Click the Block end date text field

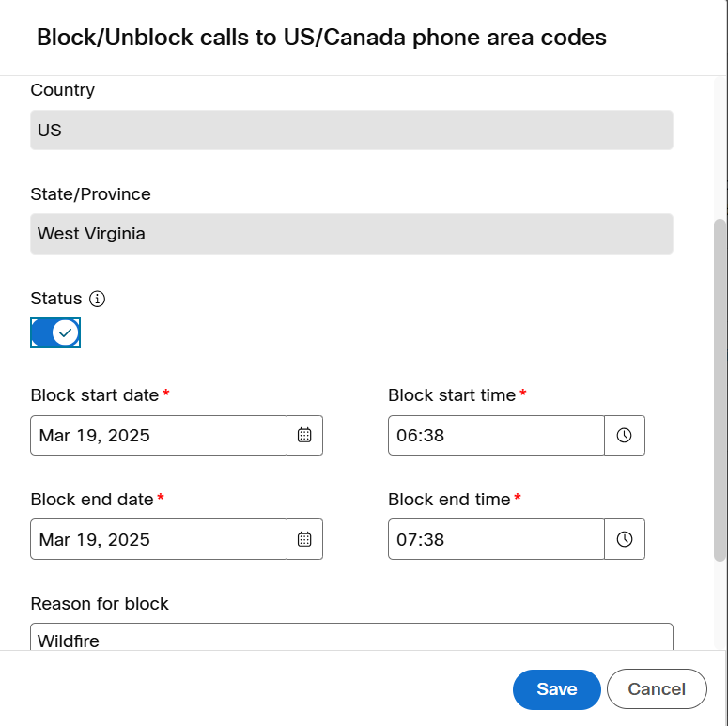point(159,539)
